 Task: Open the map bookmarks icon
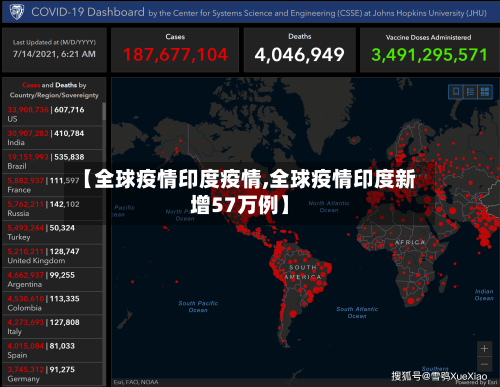pyautogui.click(x=456, y=92)
